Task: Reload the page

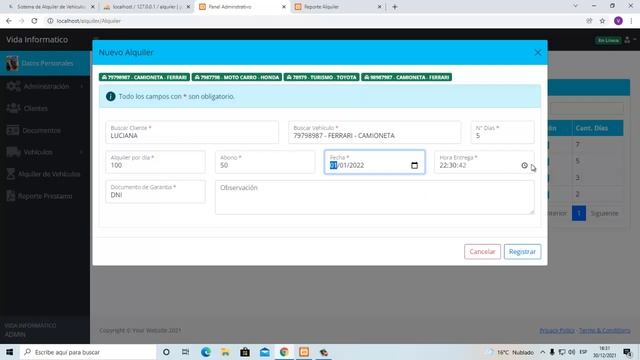Action: pyautogui.click(x=34, y=21)
